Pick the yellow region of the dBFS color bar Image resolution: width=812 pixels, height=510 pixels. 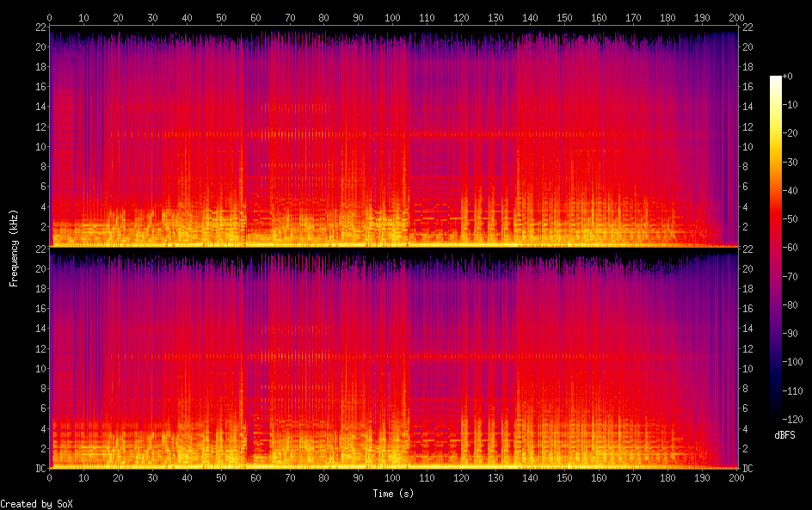(x=776, y=138)
